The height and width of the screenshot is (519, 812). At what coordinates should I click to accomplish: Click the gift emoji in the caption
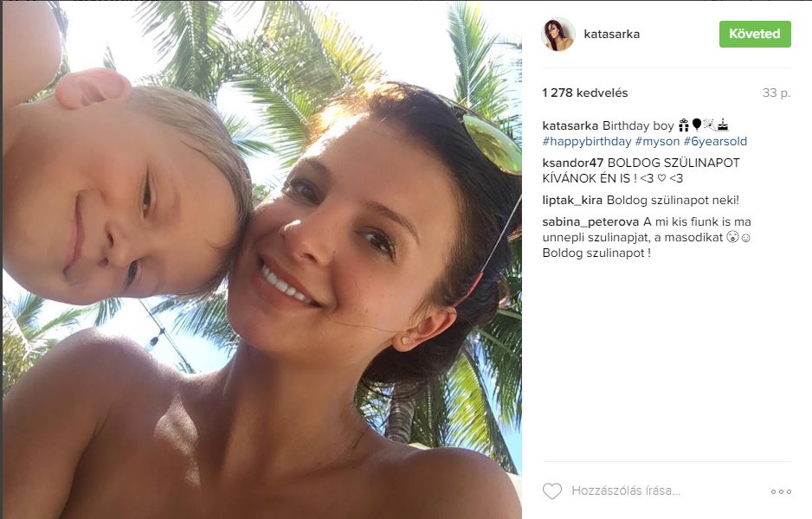tap(684, 125)
